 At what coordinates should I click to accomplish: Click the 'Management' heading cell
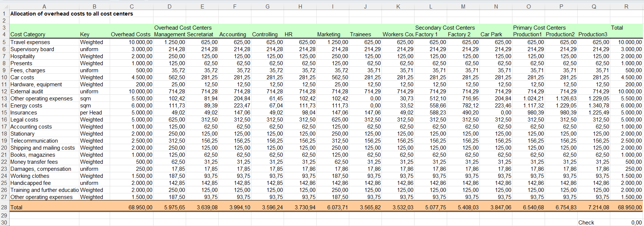point(169,34)
